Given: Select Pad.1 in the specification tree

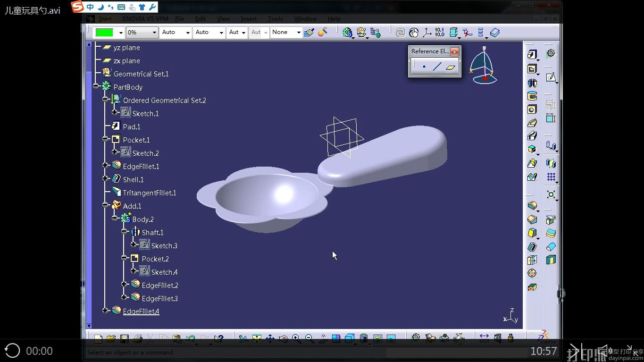Looking at the screenshot, I should (x=132, y=126).
